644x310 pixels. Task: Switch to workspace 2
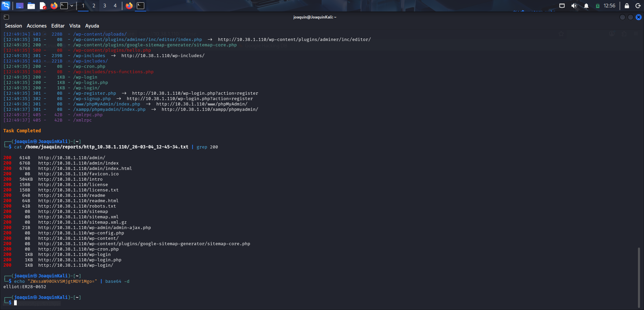pos(94,5)
